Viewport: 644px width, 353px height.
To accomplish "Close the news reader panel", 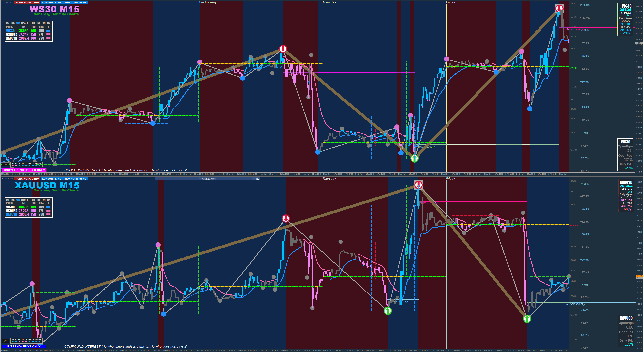I will (x=258, y=179).
